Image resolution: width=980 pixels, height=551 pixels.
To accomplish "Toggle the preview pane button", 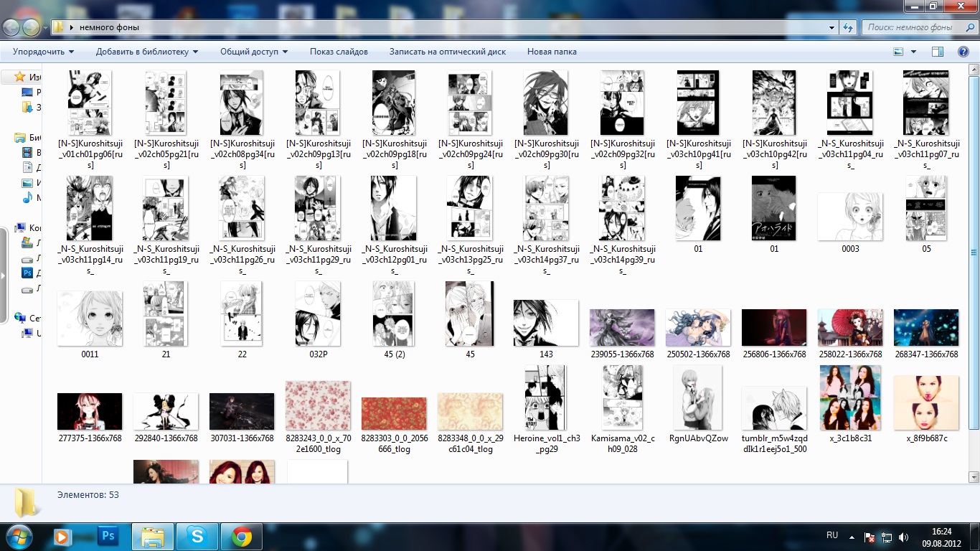I will coord(937,52).
